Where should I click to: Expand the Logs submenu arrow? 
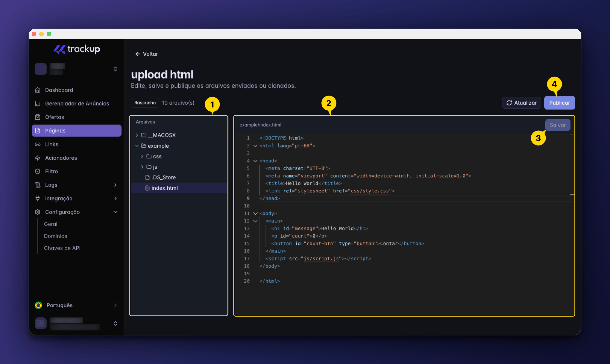click(x=115, y=185)
